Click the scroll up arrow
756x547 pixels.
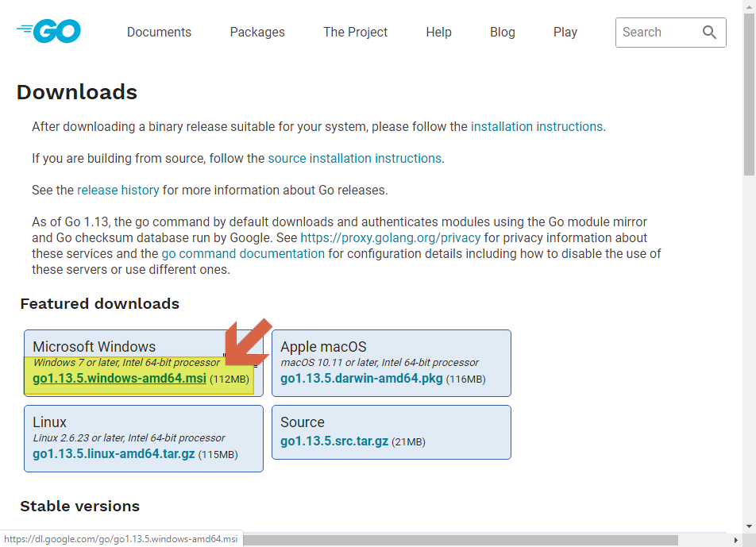[749, 6]
